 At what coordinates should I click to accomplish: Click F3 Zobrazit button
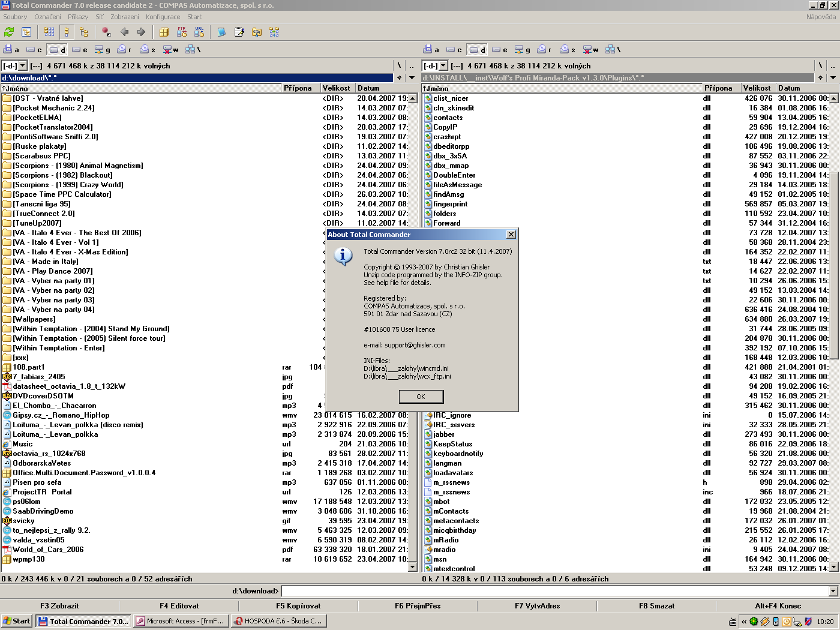point(59,606)
